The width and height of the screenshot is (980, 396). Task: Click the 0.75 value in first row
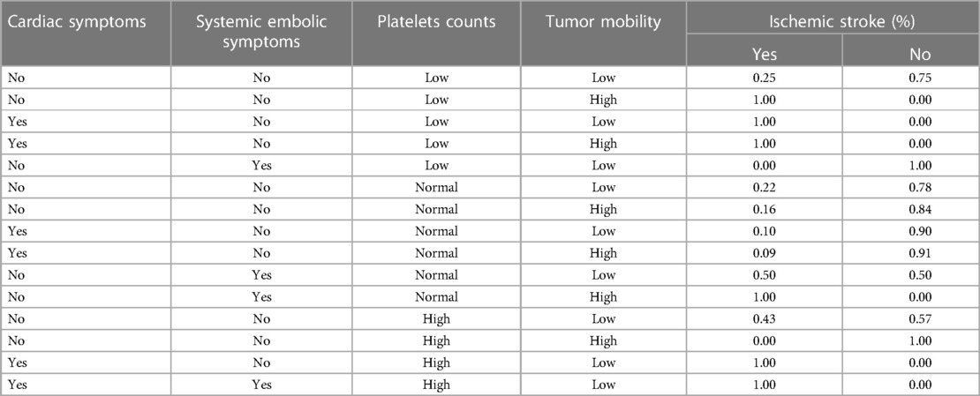tap(920, 78)
